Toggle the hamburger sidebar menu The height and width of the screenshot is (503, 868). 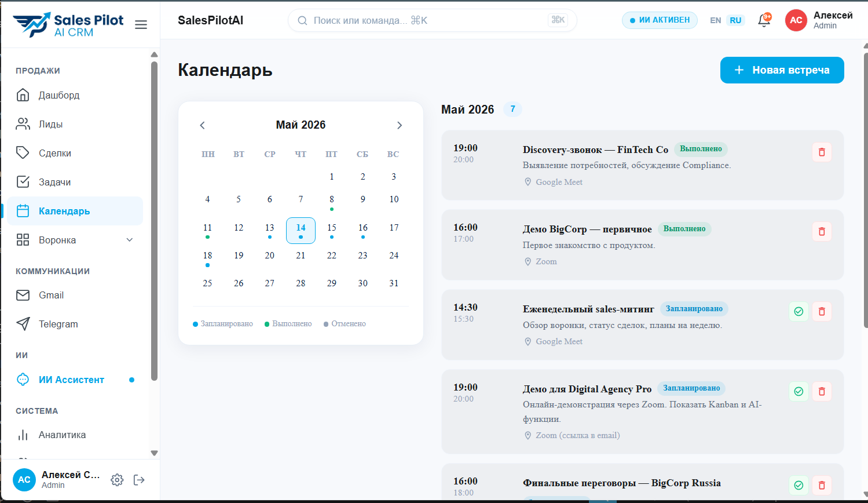tap(141, 25)
